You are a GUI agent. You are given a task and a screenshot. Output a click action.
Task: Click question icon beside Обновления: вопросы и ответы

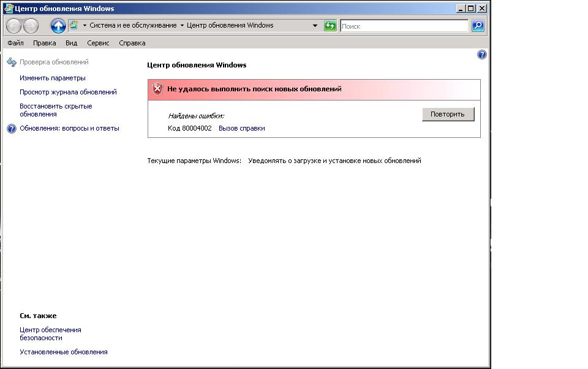(12, 129)
